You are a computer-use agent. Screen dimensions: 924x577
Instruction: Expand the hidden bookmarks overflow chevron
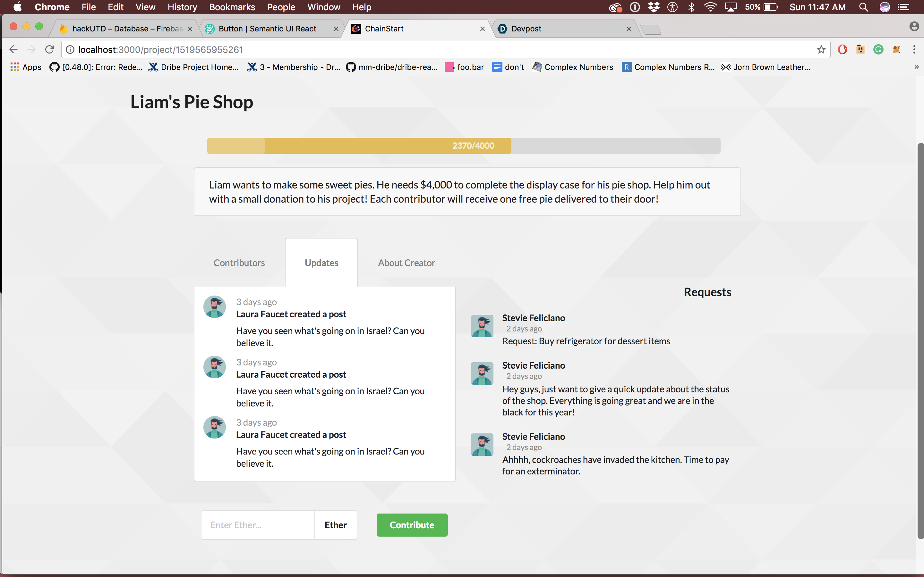click(916, 67)
